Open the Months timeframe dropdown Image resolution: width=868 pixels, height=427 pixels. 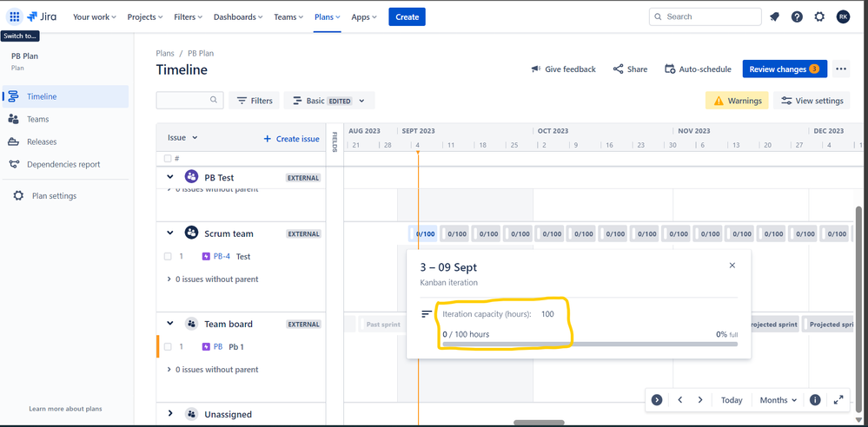[x=779, y=400]
